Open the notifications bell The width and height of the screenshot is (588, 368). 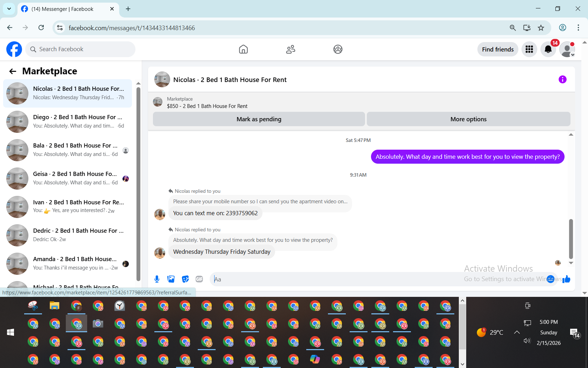[548, 49]
